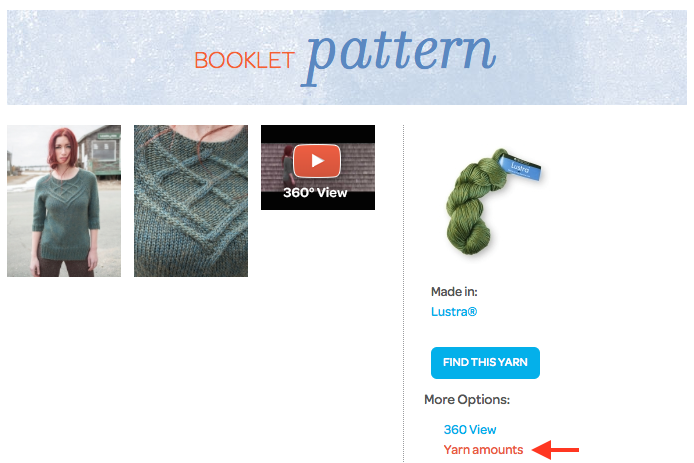Open the 360 View link under More Options
Screen dimensions: 694x463
pyautogui.click(x=470, y=429)
